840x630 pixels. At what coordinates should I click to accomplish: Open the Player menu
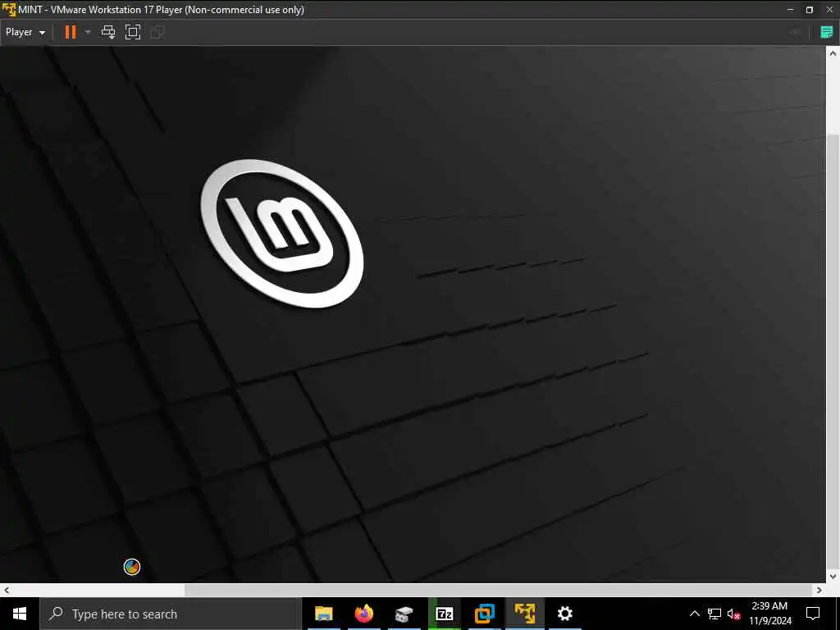point(25,32)
